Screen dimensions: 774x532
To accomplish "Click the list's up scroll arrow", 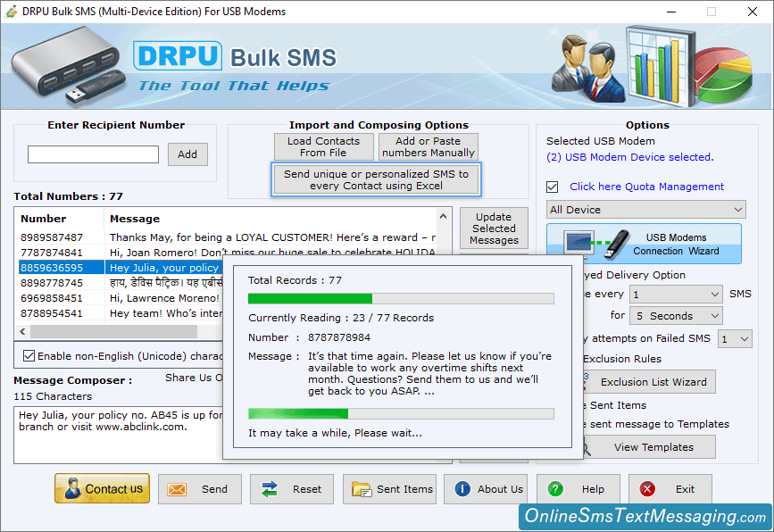I will (x=444, y=217).
